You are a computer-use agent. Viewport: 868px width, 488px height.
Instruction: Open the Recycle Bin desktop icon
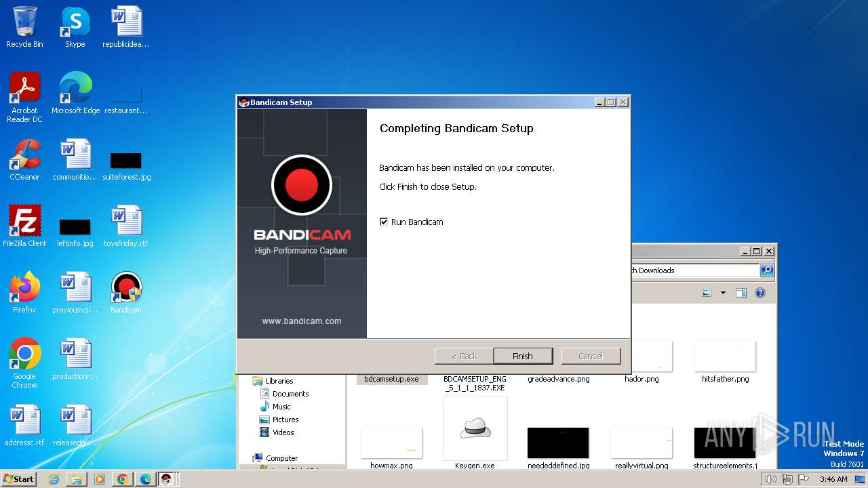point(24,27)
